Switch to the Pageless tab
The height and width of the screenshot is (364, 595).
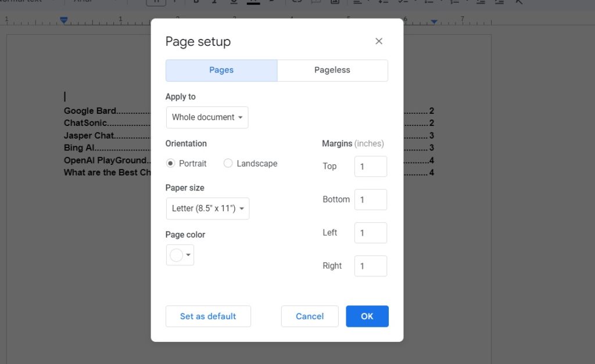tap(332, 70)
